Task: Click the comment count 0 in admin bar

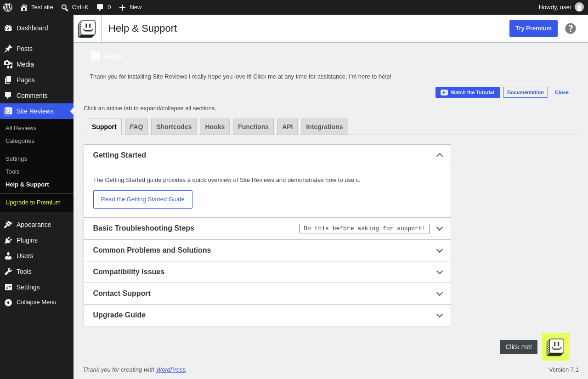Action: (x=109, y=7)
